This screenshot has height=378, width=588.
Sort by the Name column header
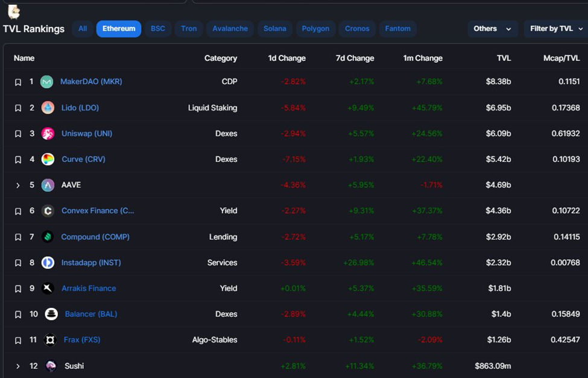[24, 58]
